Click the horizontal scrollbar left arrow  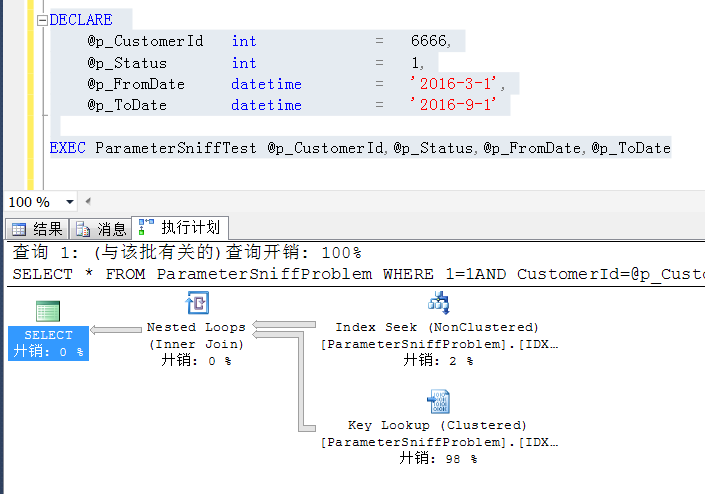[x=88, y=202]
